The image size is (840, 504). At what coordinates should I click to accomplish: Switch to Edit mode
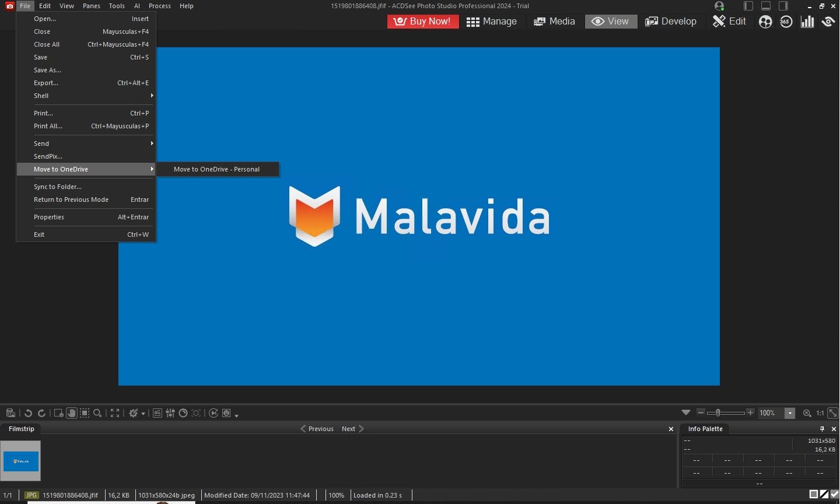pyautogui.click(x=729, y=22)
